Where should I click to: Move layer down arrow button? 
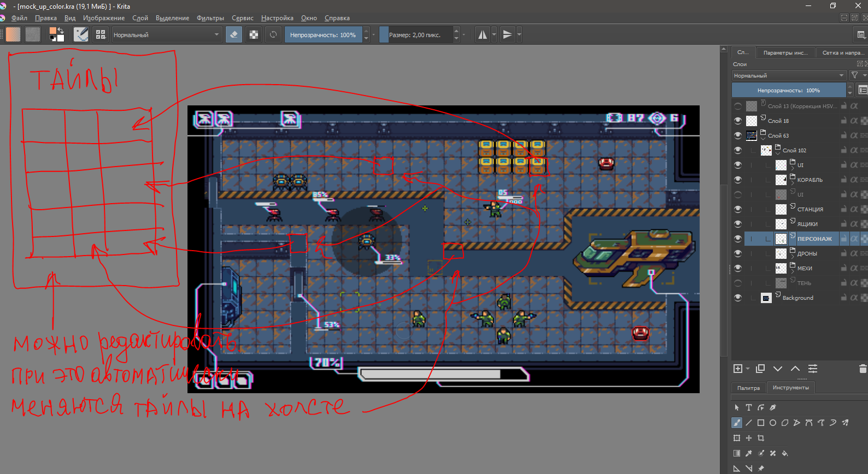[778, 369]
